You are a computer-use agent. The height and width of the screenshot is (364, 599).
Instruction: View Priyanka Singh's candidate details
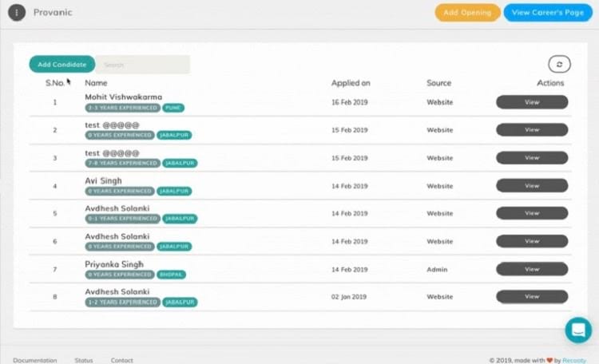[532, 269]
